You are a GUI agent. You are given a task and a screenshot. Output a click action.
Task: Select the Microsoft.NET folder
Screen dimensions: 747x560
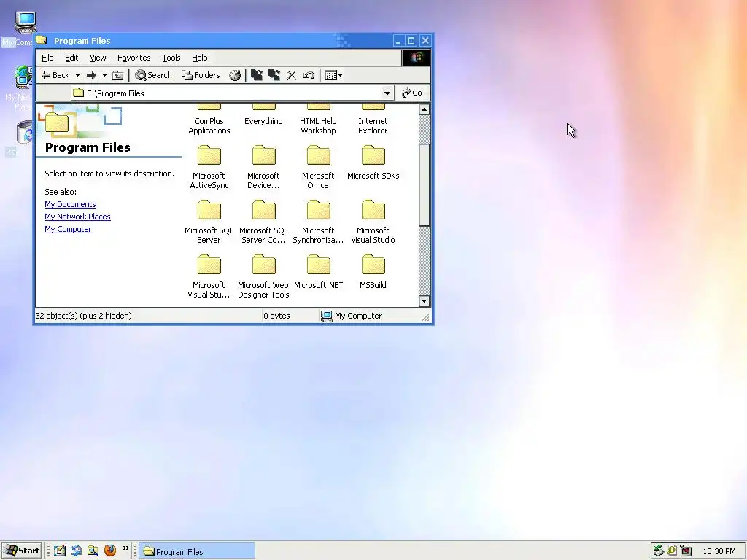(318, 272)
